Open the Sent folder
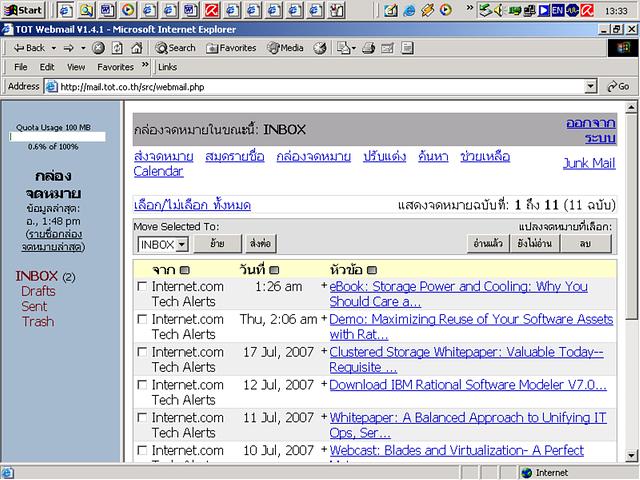This screenshot has width=640, height=480. pos(34,307)
